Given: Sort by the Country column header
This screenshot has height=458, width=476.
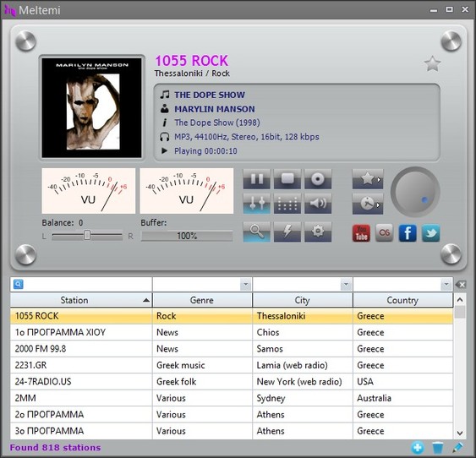Looking at the screenshot, I should [x=402, y=300].
